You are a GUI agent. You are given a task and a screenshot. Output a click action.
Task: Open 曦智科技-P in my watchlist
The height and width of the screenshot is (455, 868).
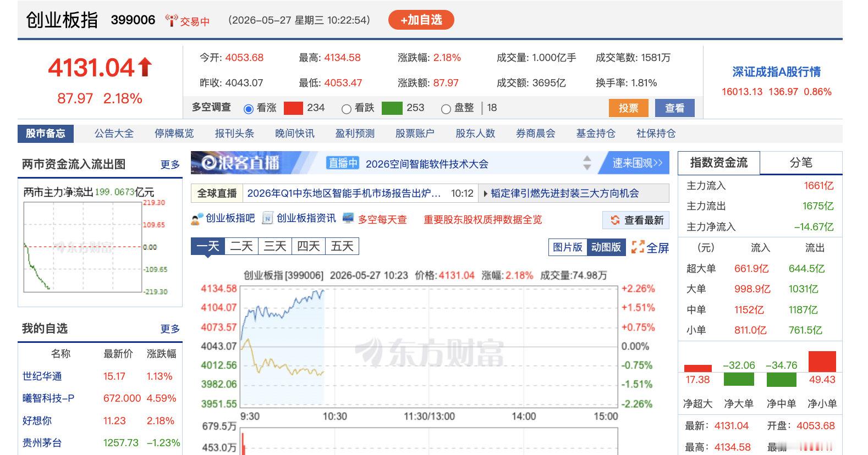point(48,398)
